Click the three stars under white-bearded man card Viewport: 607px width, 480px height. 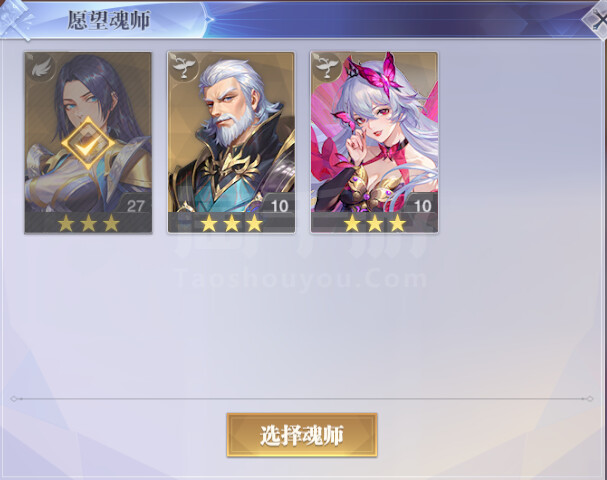231,223
